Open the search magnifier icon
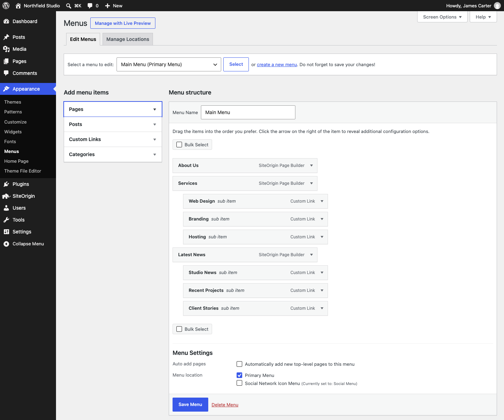504x420 pixels. [69, 6]
